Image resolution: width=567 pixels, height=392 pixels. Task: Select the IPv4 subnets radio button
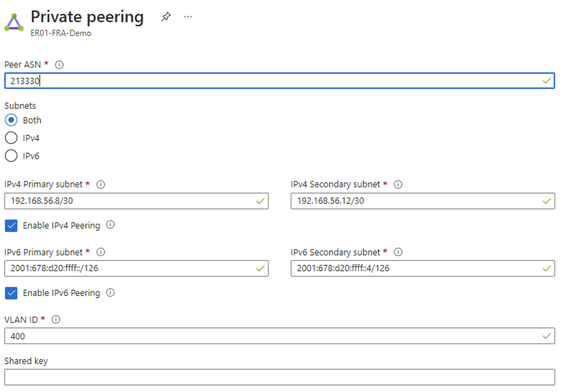click(11, 137)
